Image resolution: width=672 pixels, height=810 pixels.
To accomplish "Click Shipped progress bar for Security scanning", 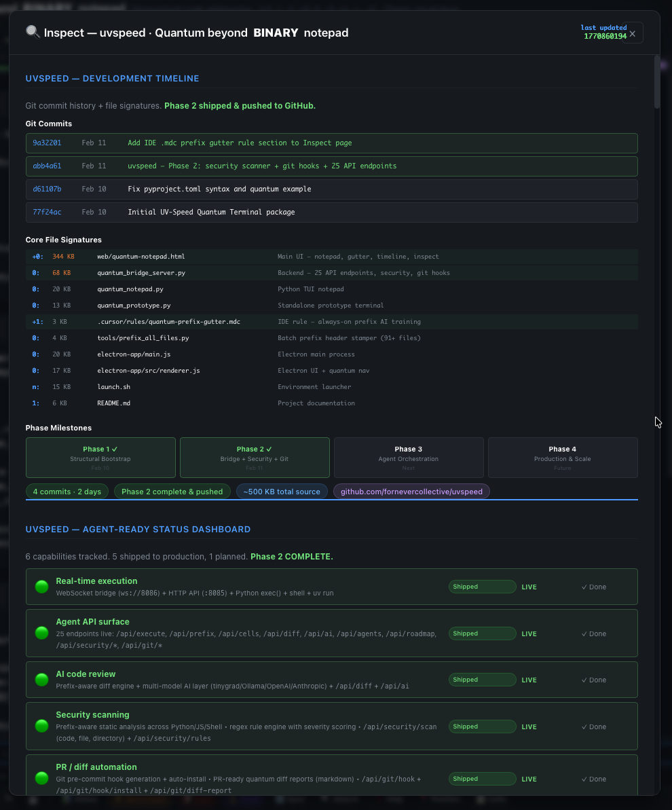I will pos(482,727).
